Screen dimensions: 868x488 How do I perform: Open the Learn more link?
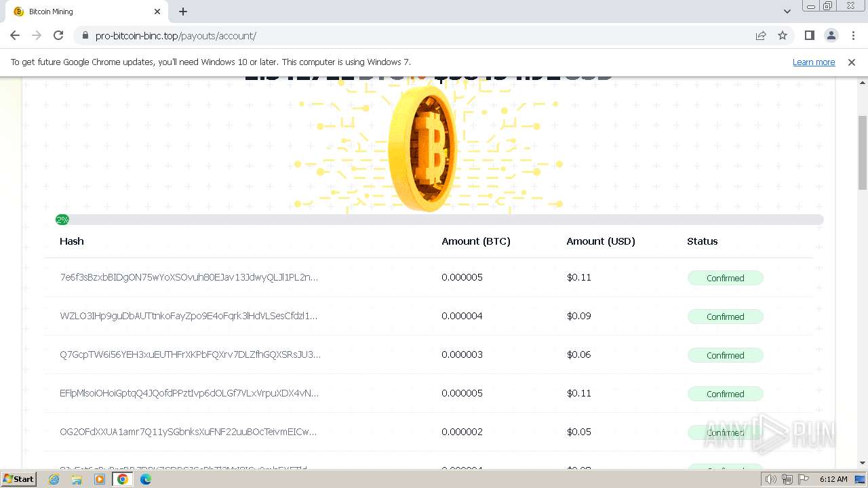pyautogui.click(x=814, y=62)
